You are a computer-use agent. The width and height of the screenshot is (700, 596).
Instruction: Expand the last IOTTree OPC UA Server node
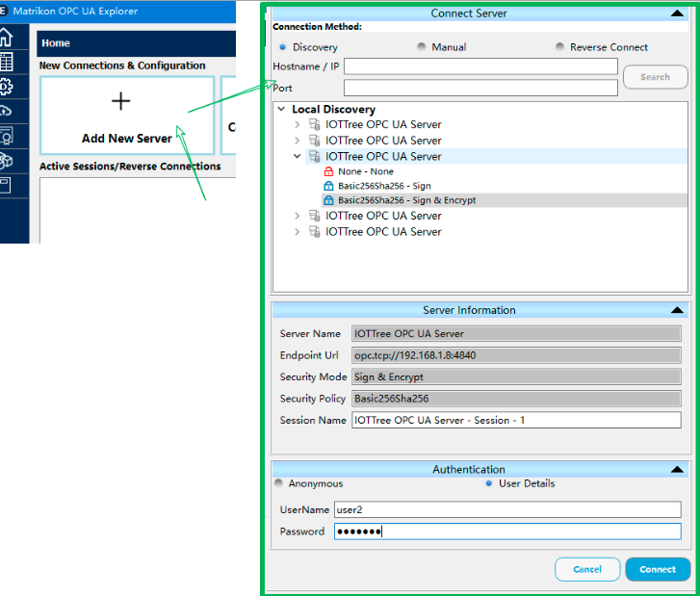tap(298, 232)
